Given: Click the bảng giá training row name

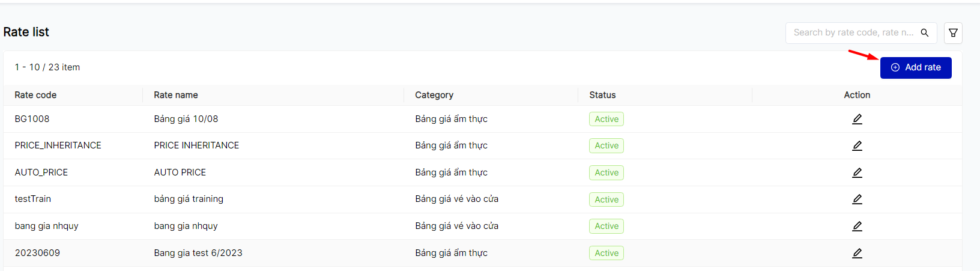Looking at the screenshot, I should coord(189,199).
